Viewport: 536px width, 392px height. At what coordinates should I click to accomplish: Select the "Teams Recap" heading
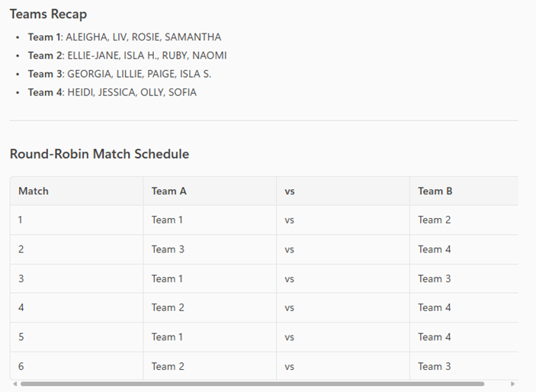point(48,14)
